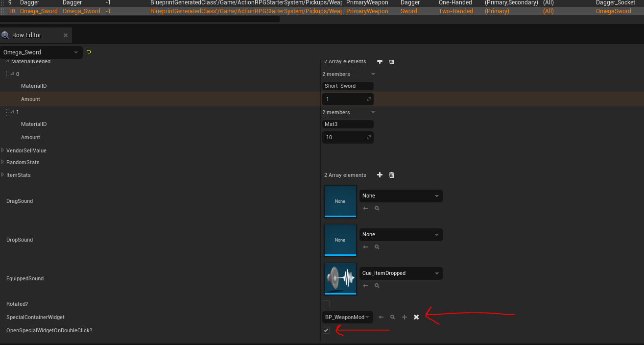Use the selected asset for SpecialContainerWidget (arrow icon)

(x=381, y=317)
